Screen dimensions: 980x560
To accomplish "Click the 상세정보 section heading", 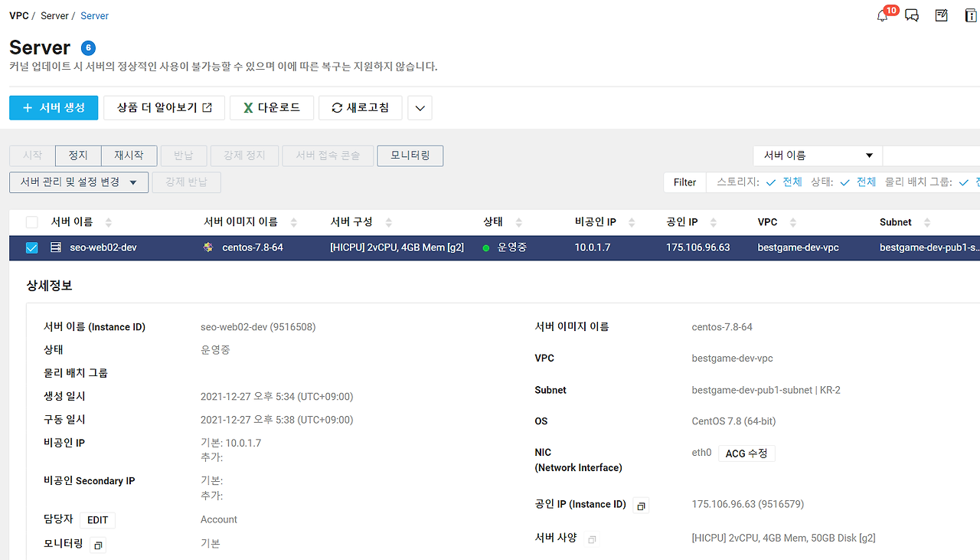I will (x=50, y=286).
